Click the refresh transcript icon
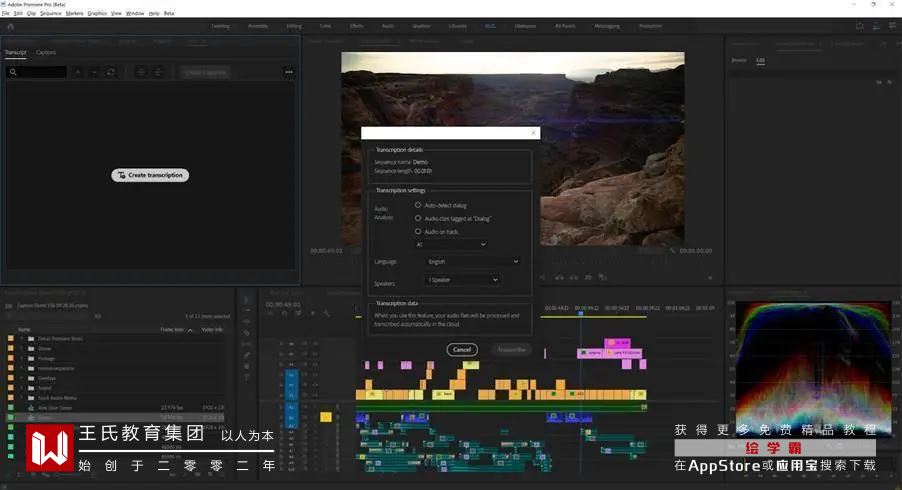The width and height of the screenshot is (902, 490). point(111,72)
